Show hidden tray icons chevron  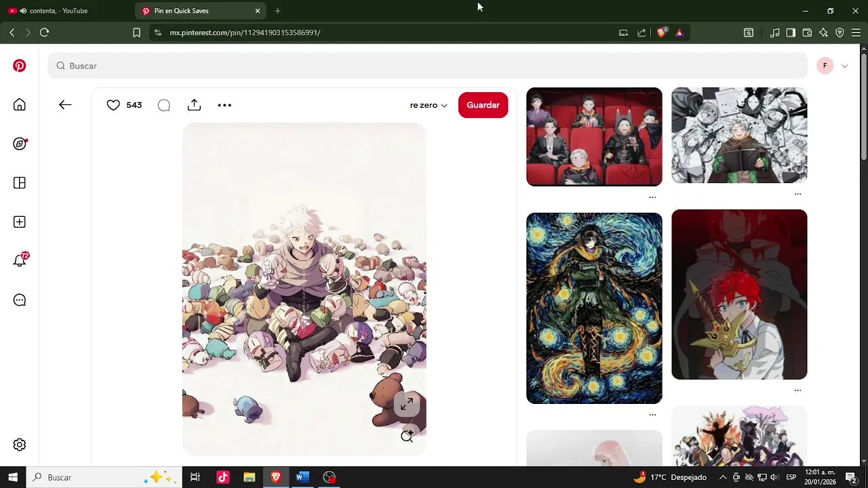click(723, 477)
